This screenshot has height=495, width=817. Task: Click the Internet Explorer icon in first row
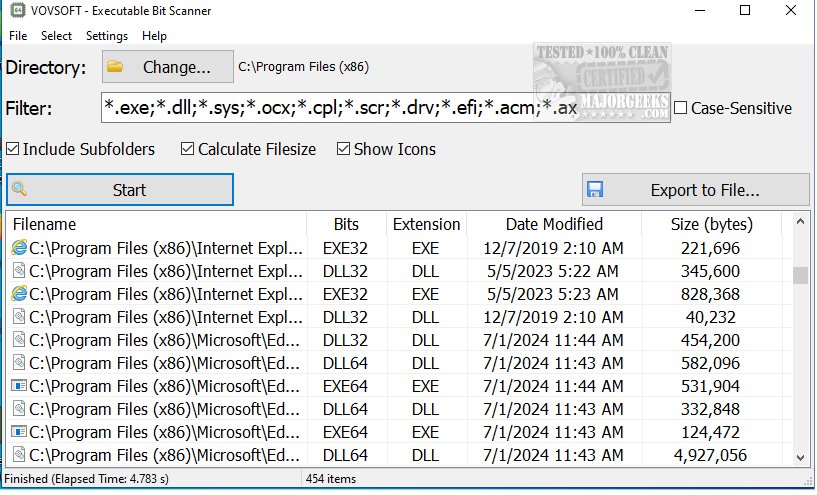pos(18,248)
